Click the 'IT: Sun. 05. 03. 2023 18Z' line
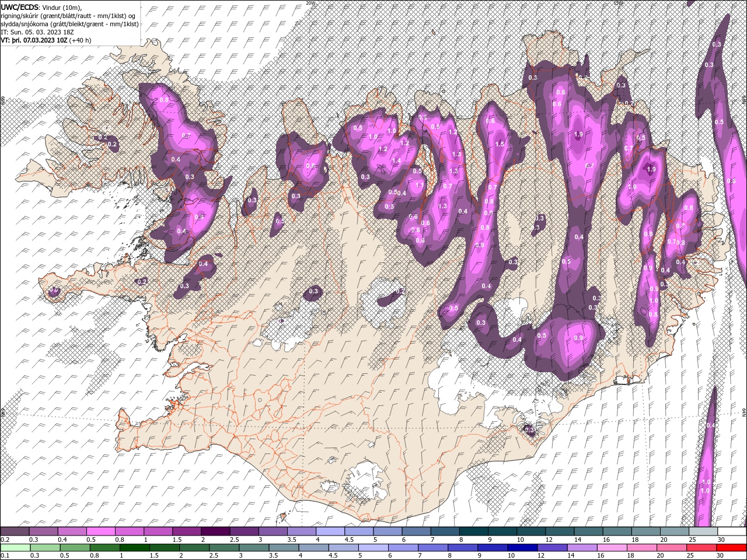 37,32
